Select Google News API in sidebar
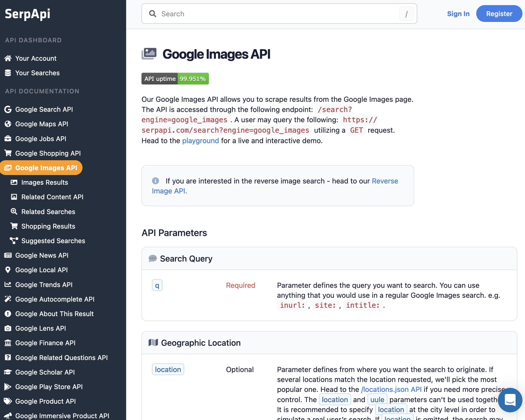 tap(42, 255)
